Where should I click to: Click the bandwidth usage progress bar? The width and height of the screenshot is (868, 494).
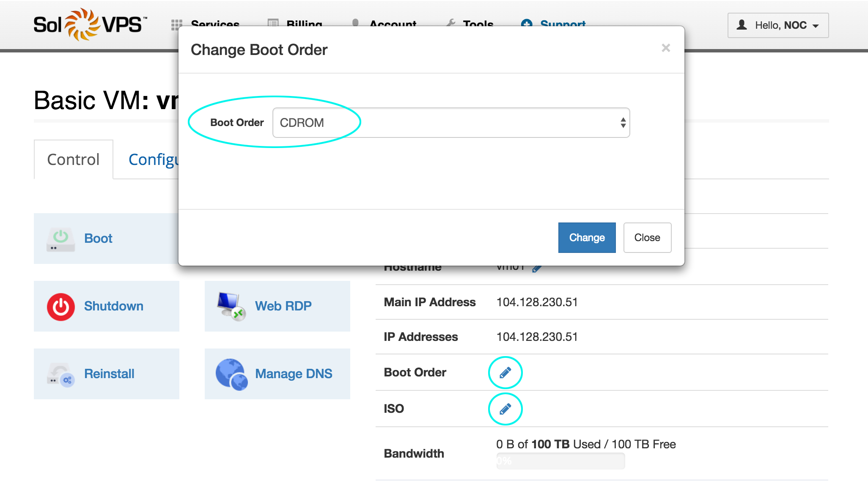pyautogui.click(x=560, y=461)
